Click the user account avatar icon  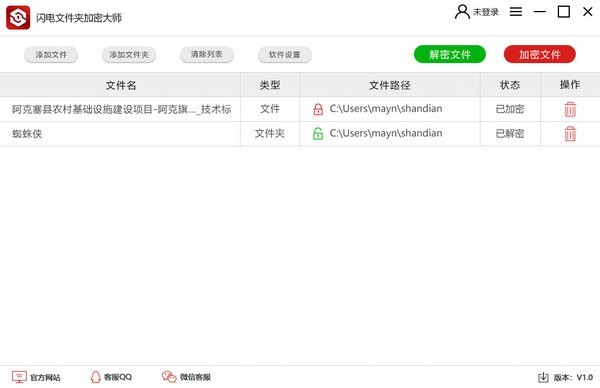click(x=462, y=12)
